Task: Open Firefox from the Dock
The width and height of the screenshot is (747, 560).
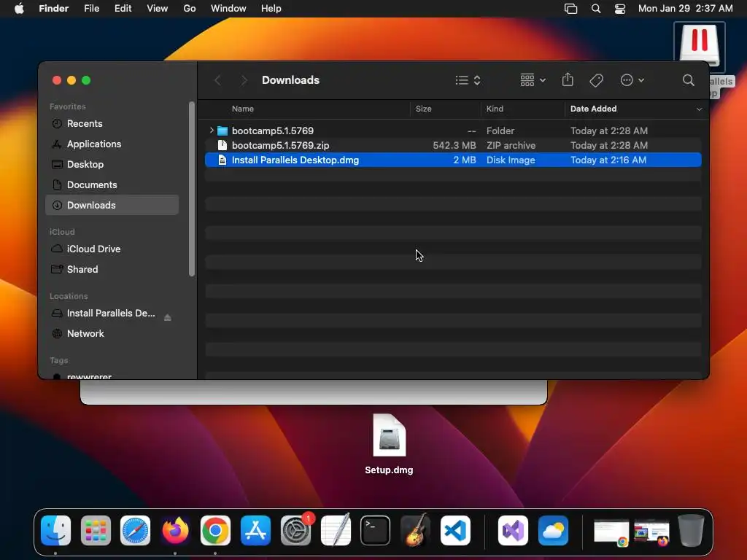Action: point(175,531)
